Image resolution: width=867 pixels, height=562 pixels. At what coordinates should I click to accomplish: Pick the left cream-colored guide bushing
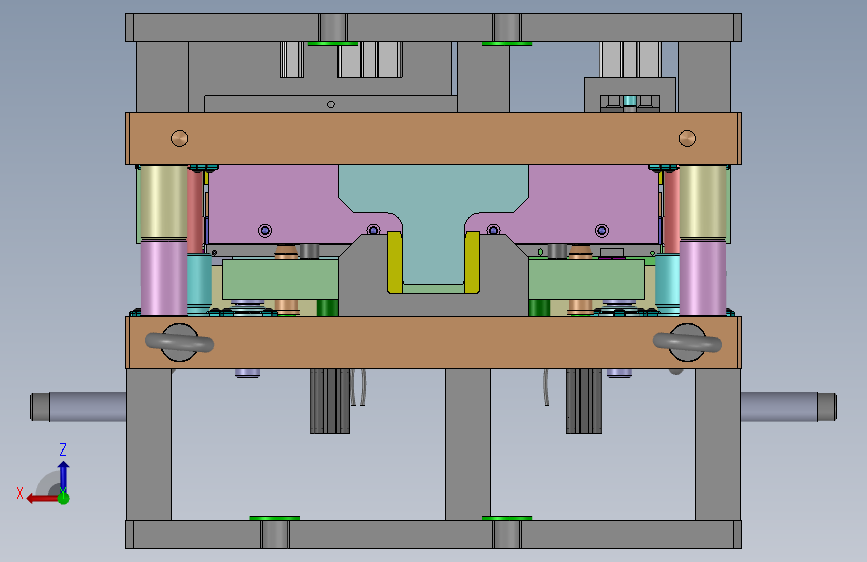point(164,202)
